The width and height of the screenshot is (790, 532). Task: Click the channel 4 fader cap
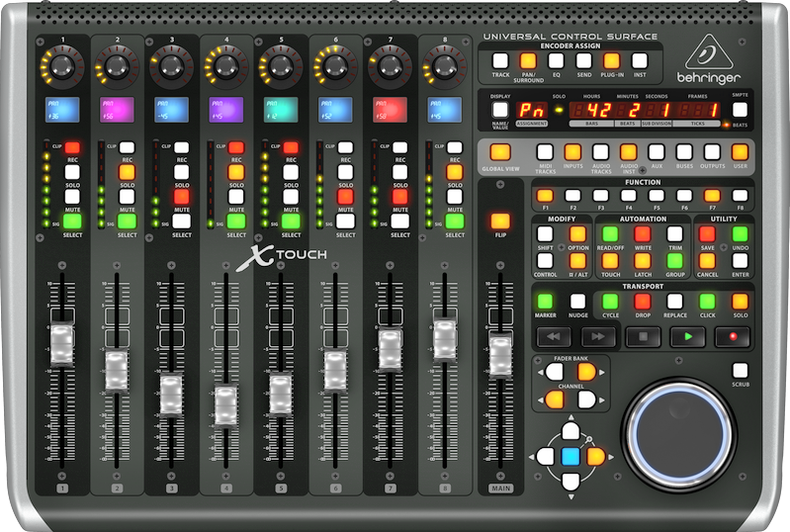point(225,405)
